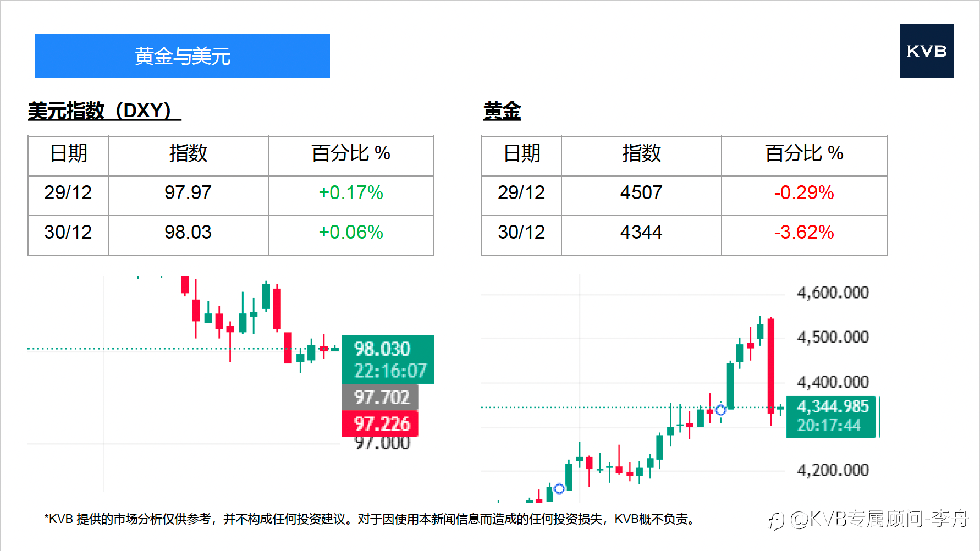Image resolution: width=980 pixels, height=551 pixels.
Task: Select the red 97.226 price label
Action: (380, 423)
